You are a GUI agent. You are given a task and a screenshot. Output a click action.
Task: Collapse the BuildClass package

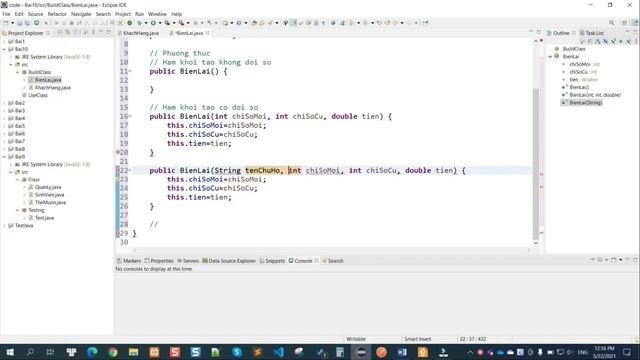click(18, 72)
